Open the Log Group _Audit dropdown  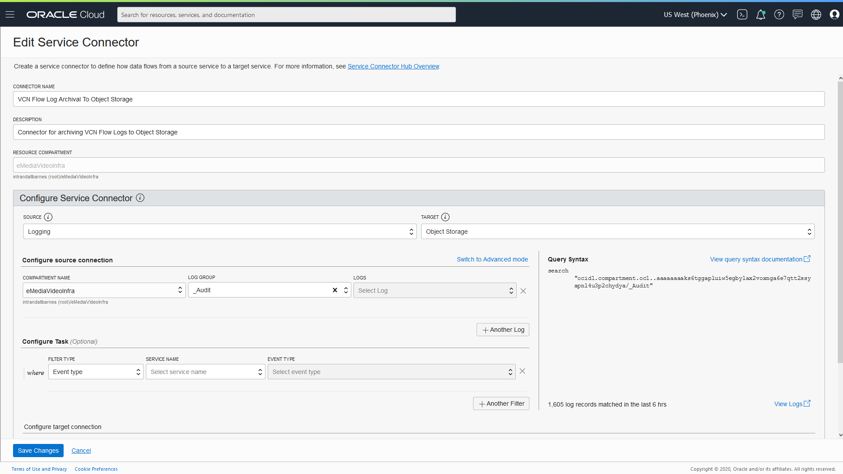pyautogui.click(x=269, y=290)
